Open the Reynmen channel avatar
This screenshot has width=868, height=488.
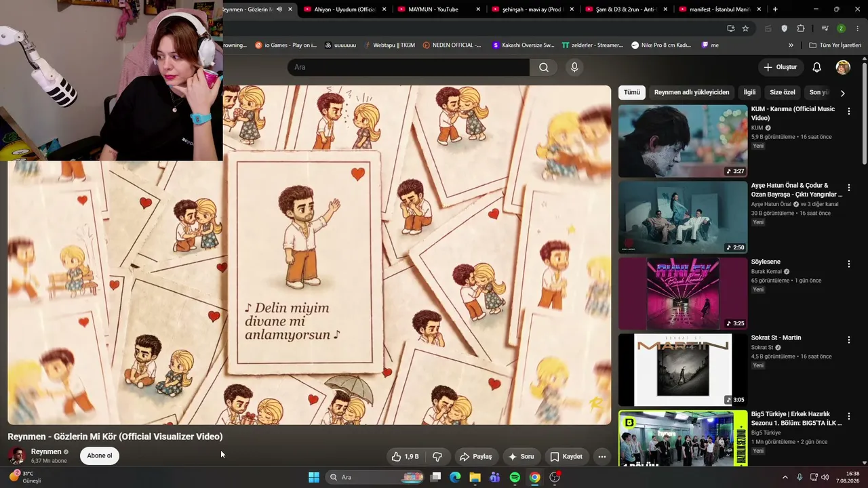17,455
